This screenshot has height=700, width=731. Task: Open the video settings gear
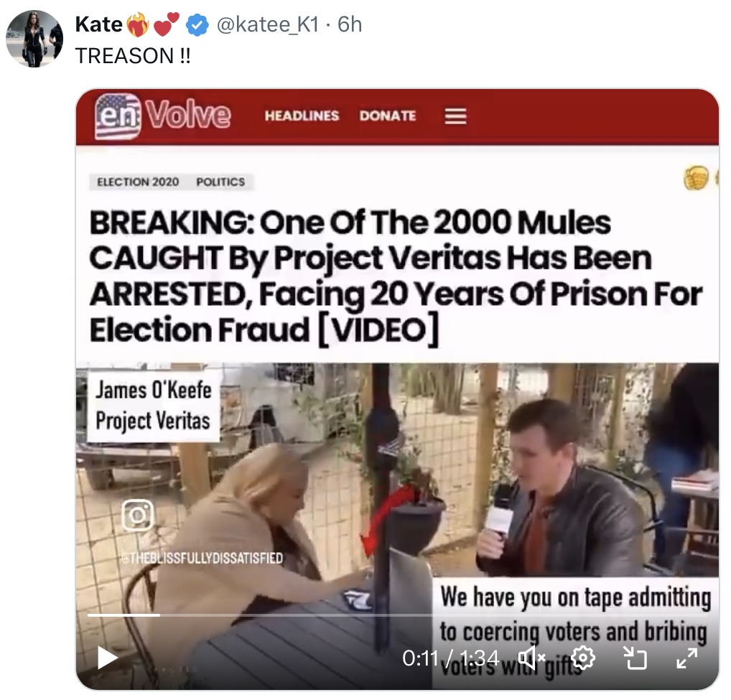(582, 658)
